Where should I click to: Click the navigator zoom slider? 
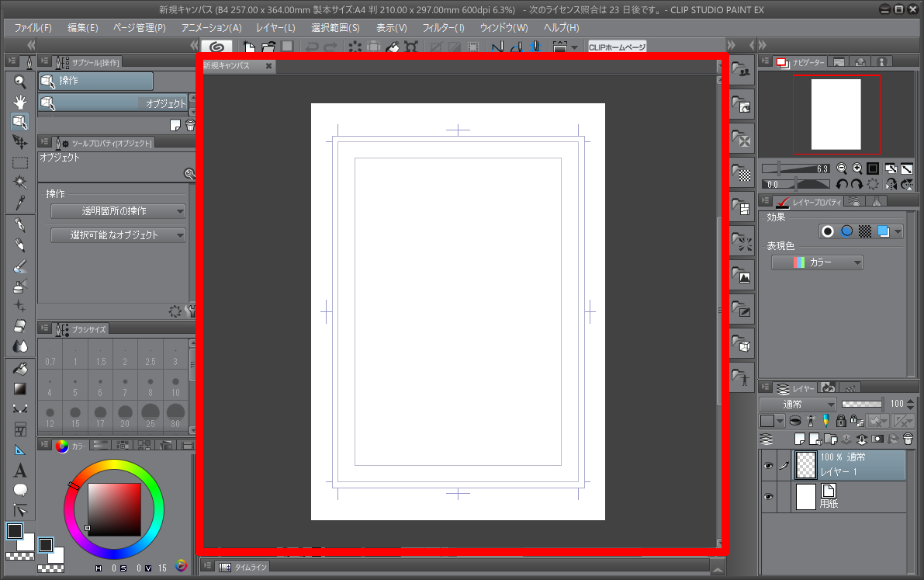coord(795,168)
